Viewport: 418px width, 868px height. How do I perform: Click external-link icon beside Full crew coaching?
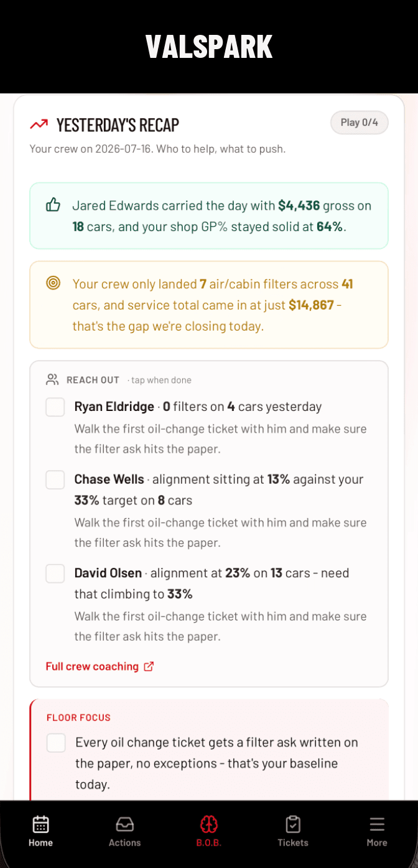149,666
